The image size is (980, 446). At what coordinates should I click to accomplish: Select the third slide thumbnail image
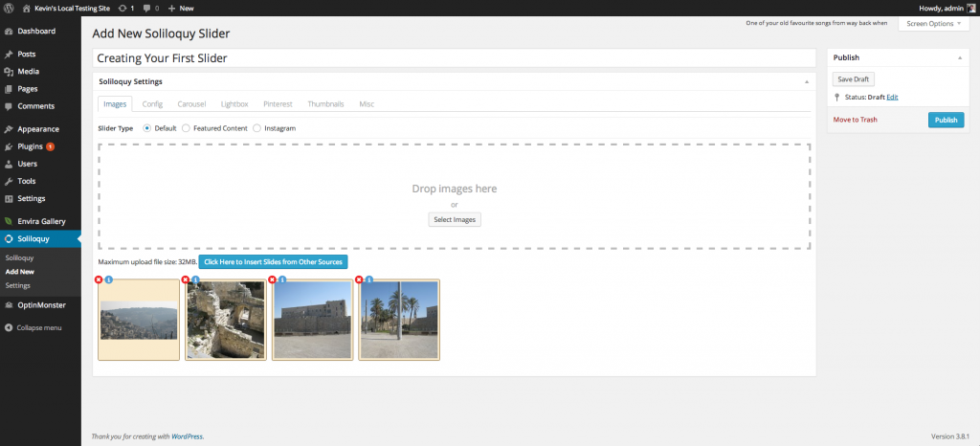click(312, 321)
